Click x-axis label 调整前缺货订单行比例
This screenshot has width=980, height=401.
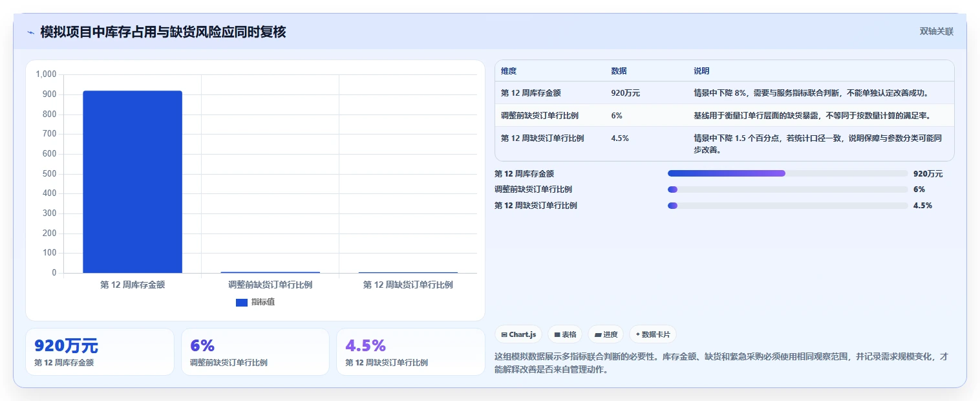click(270, 285)
